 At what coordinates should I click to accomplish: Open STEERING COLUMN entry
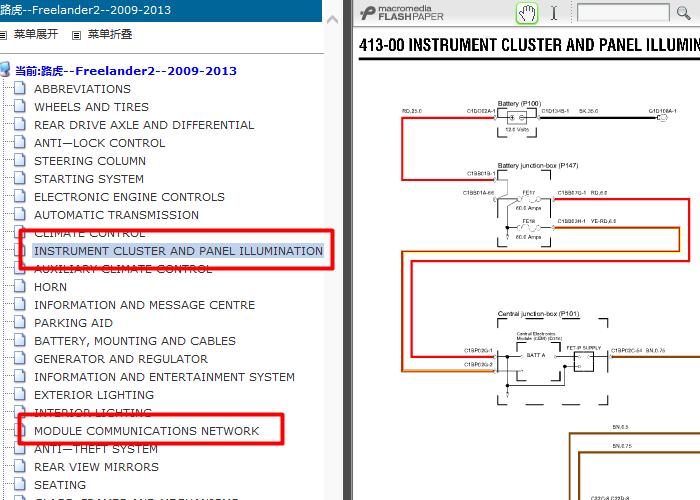90,161
